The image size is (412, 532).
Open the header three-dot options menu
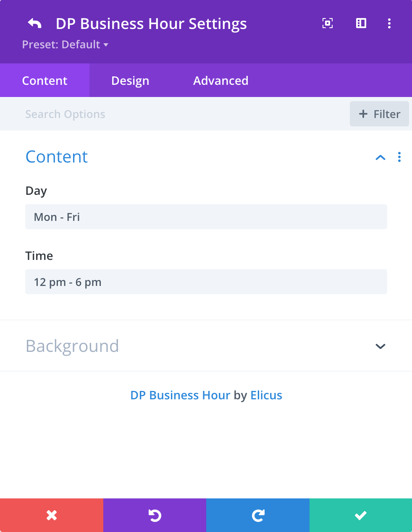coord(389,23)
